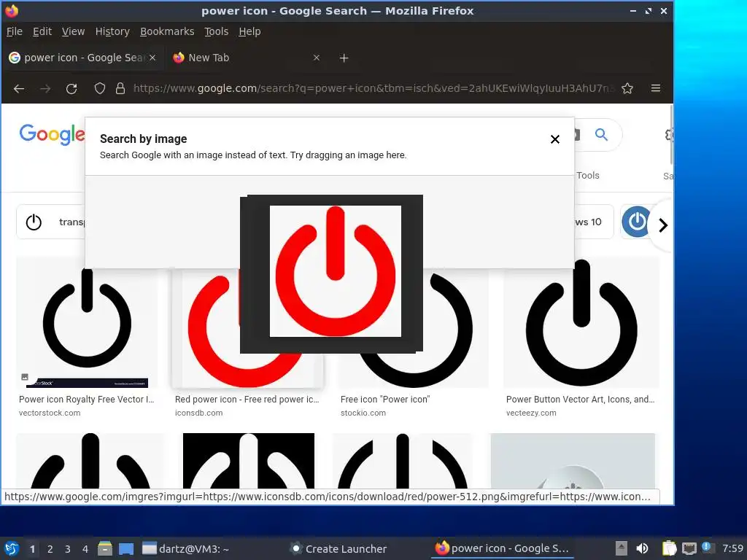The height and width of the screenshot is (560, 747).
Task: Click the 7:59 clock
Action: click(732, 548)
